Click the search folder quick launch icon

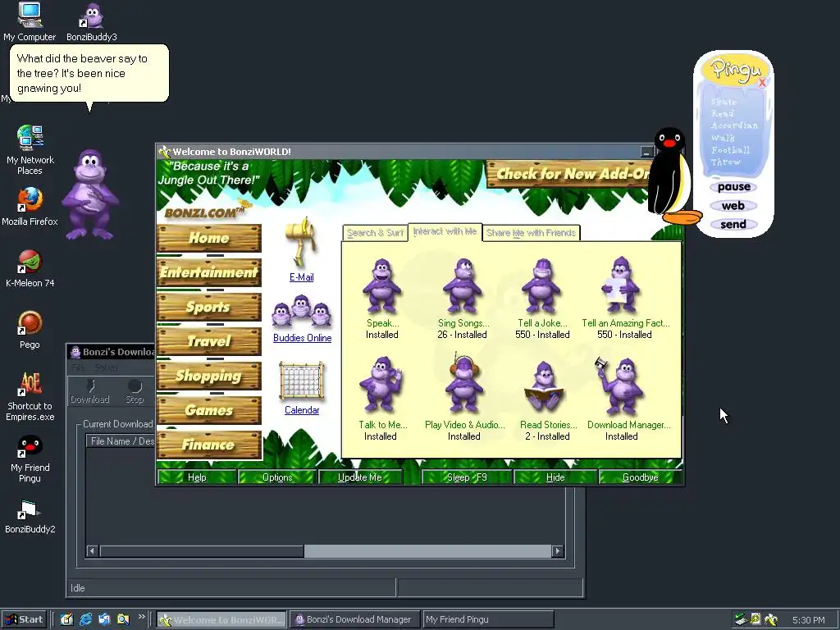click(123, 619)
